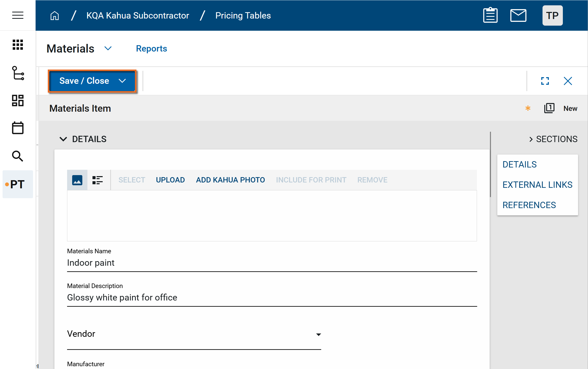Image resolution: width=588 pixels, height=369 pixels.
Task: Open the apps grid icon
Action: (x=18, y=45)
